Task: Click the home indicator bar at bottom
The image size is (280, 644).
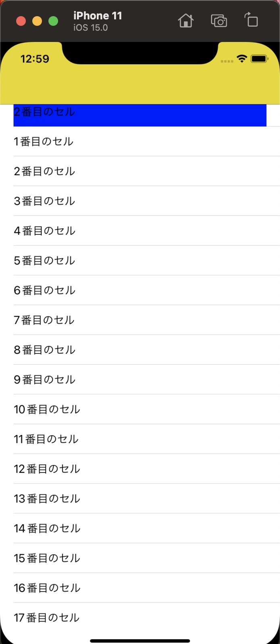Action: click(x=140, y=639)
